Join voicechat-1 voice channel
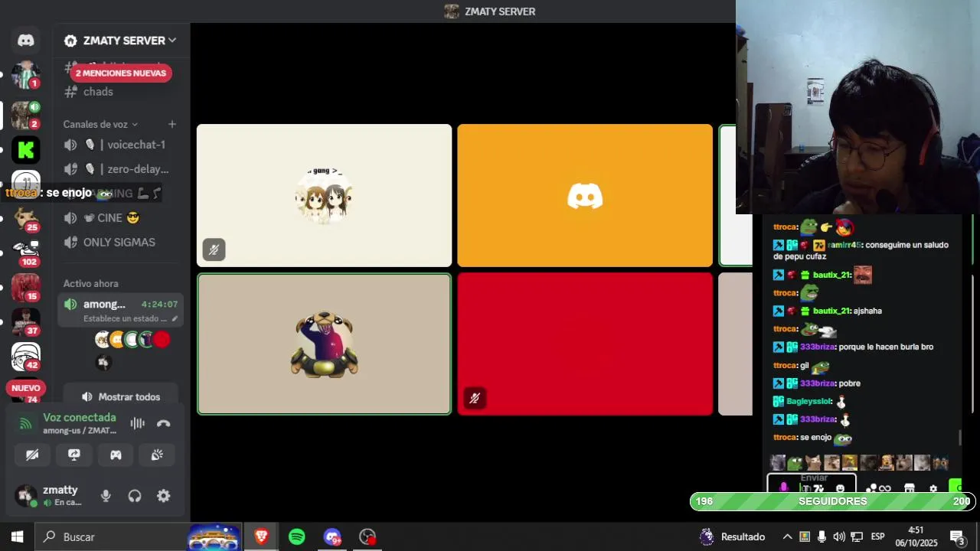This screenshot has height=551, width=980. point(120,145)
